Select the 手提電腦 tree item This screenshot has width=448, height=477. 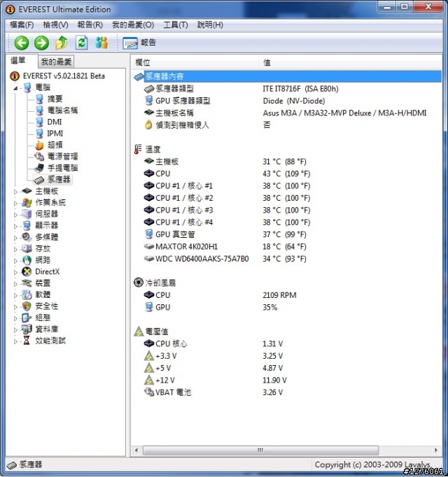click(62, 168)
